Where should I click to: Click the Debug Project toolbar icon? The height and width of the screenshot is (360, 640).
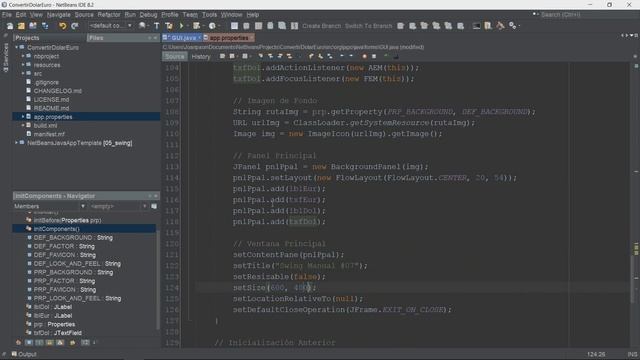click(x=197, y=26)
